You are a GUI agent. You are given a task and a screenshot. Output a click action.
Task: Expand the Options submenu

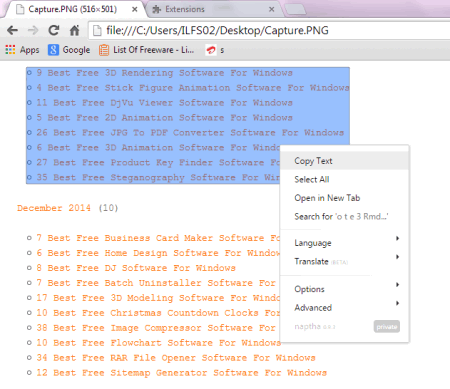345,289
